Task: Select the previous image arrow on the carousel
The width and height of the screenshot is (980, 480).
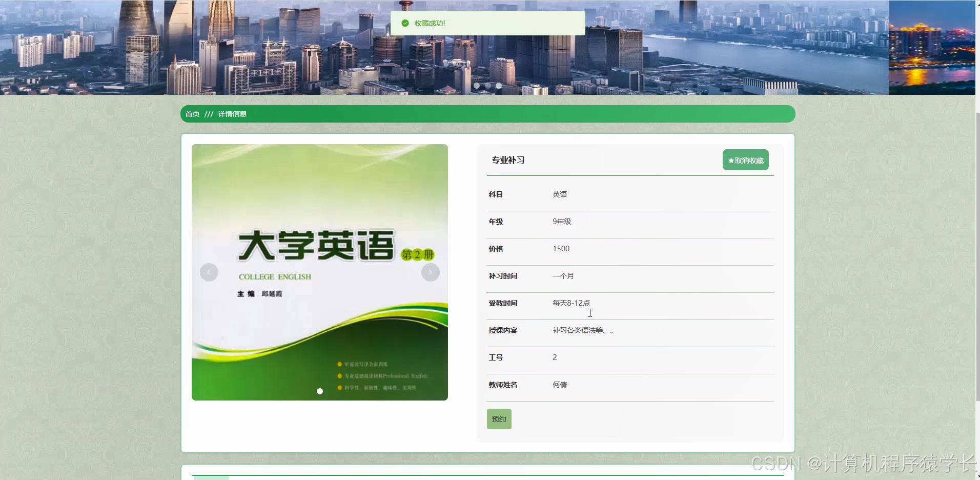Action: point(209,272)
